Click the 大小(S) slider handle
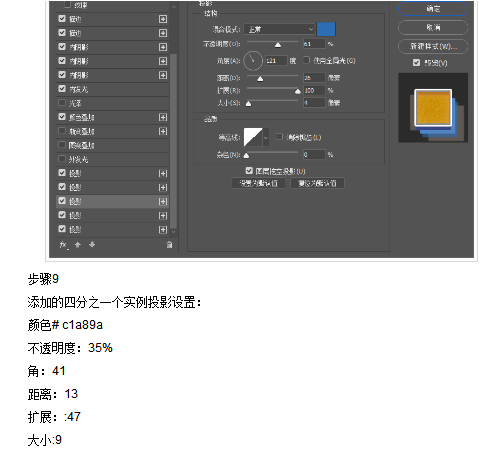Screen dimensions: 479x450 point(248,104)
